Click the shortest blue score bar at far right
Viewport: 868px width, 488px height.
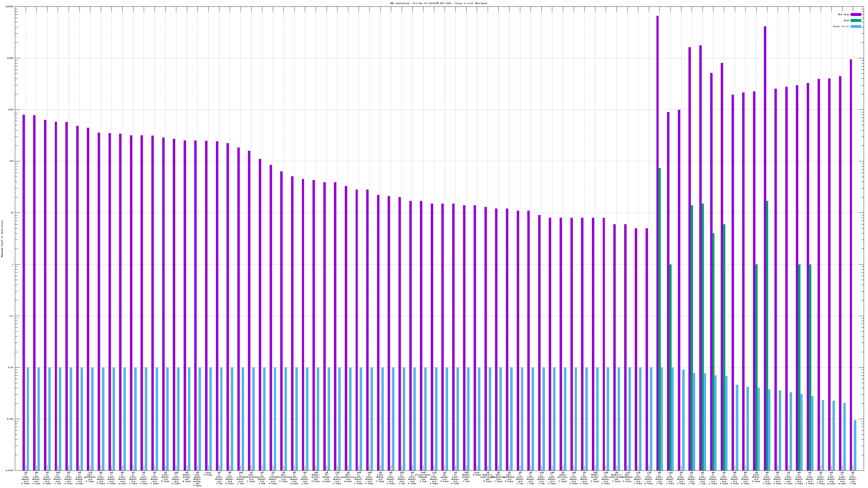855,445
